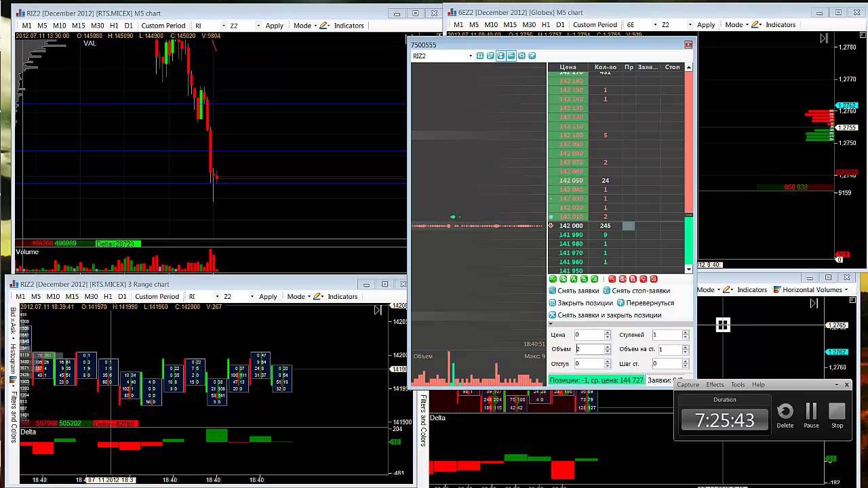The image size is (868, 488).
Task: Click first icon in order book toolbar
Action: 480,56
